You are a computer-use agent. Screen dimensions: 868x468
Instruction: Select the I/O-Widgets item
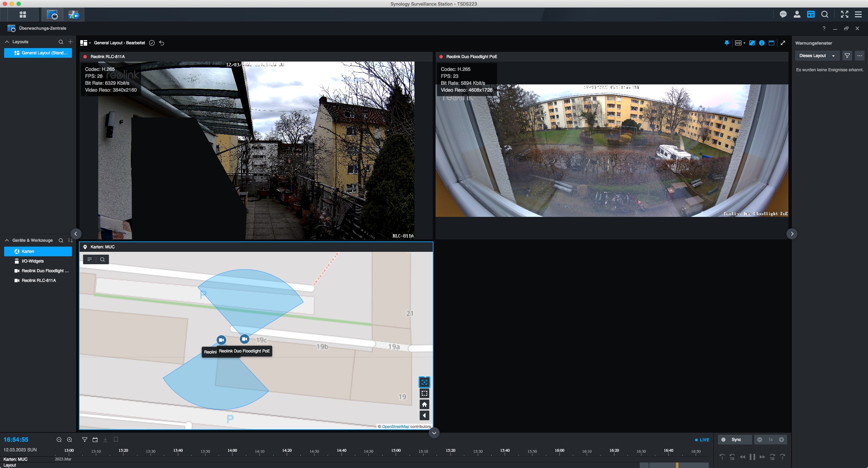[33, 261]
